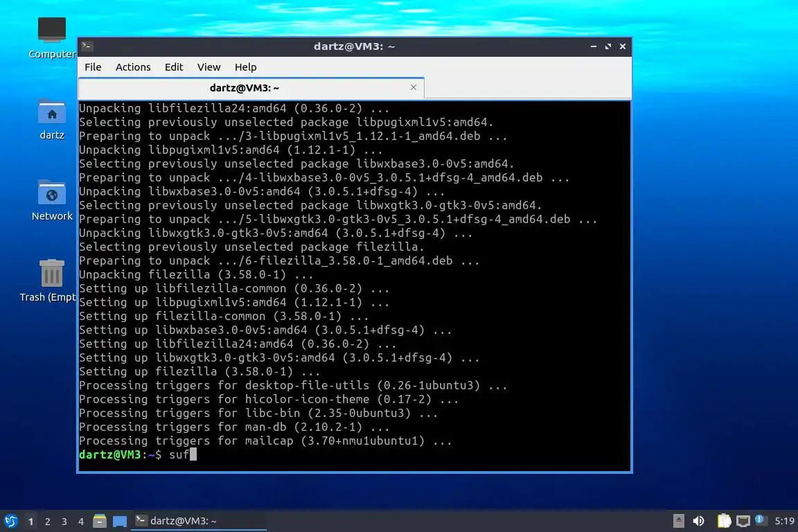The image size is (798, 532).
Task: Click 'Setting up libfilezilla24:amd64 (0.36.0-2)' line
Action: [x=238, y=344]
